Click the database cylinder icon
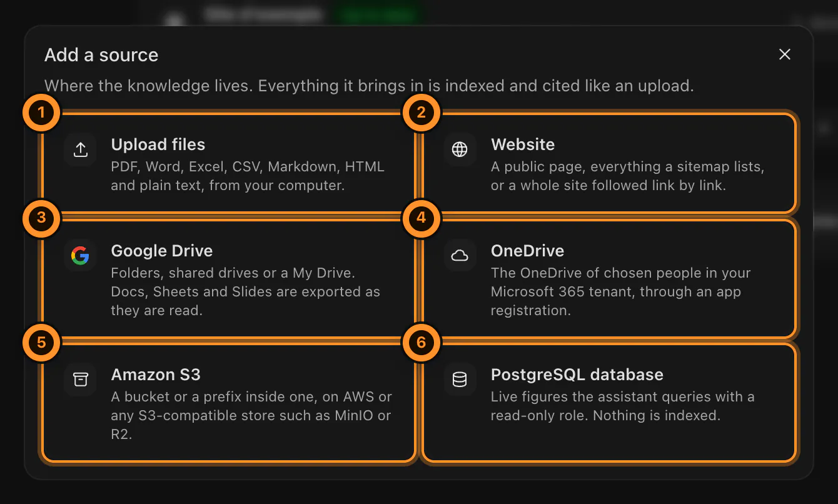The width and height of the screenshot is (838, 504). [x=460, y=380]
